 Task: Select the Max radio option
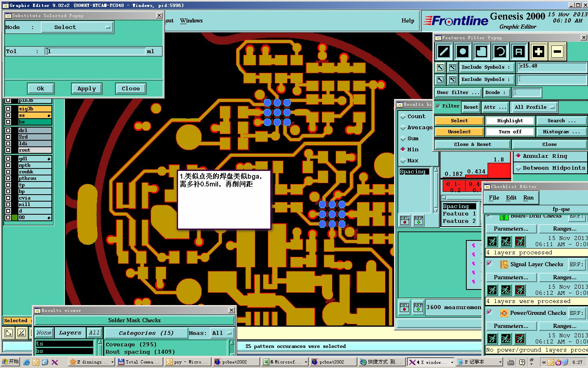pos(403,161)
